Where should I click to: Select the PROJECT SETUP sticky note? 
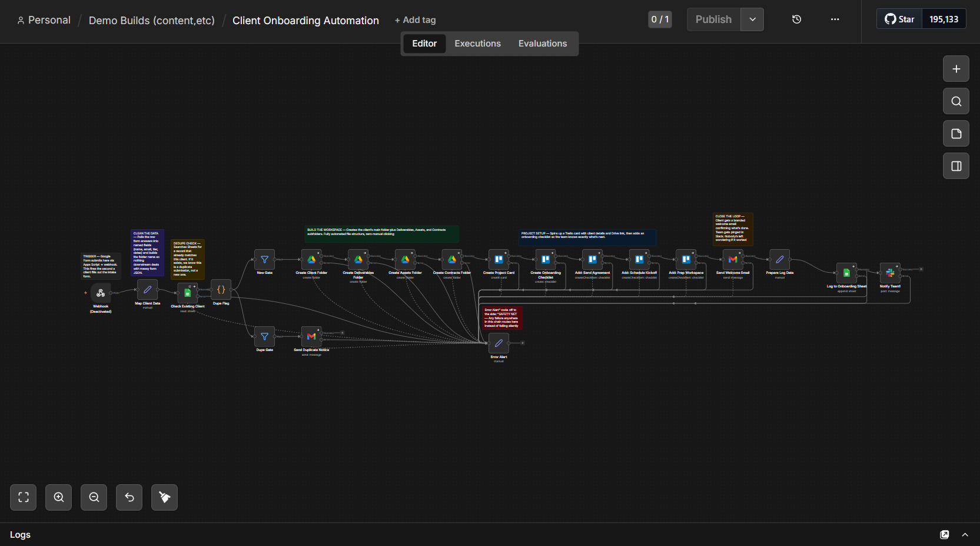587,237
